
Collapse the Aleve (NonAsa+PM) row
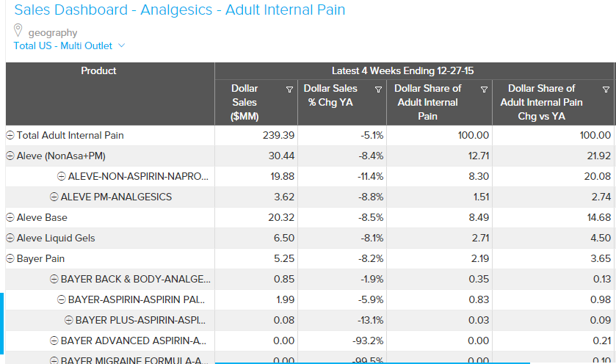pyautogui.click(x=10, y=156)
